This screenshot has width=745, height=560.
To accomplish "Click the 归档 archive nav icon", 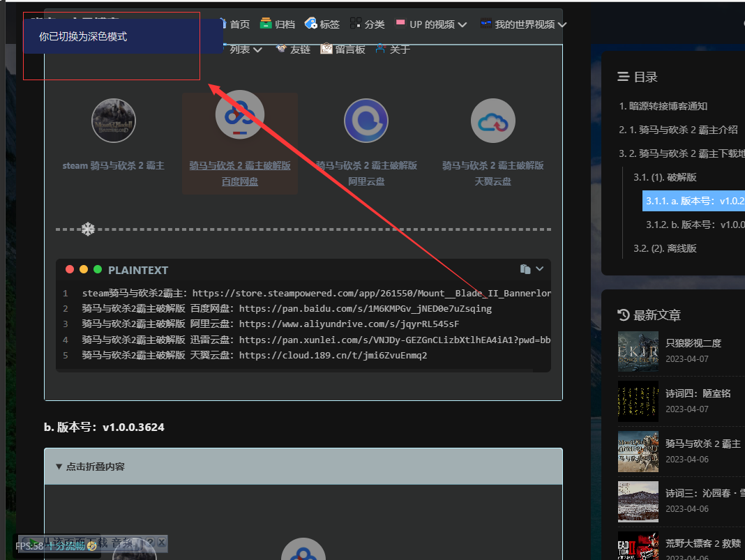I will coord(266,24).
